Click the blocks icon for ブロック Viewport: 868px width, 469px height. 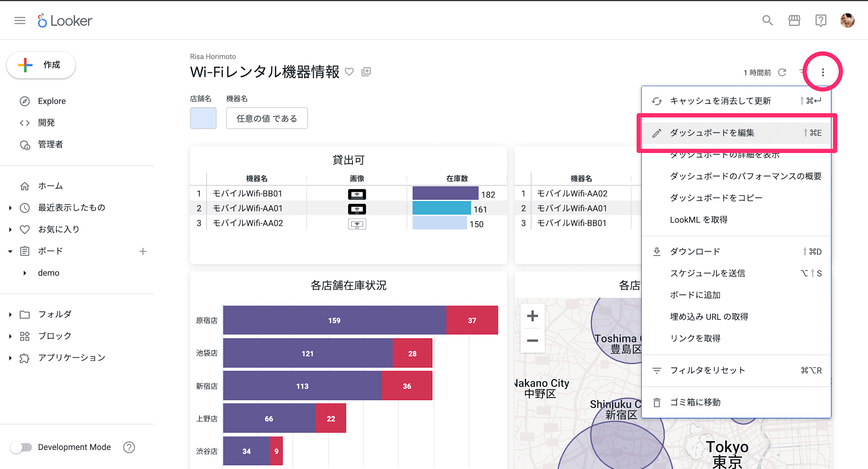point(25,336)
